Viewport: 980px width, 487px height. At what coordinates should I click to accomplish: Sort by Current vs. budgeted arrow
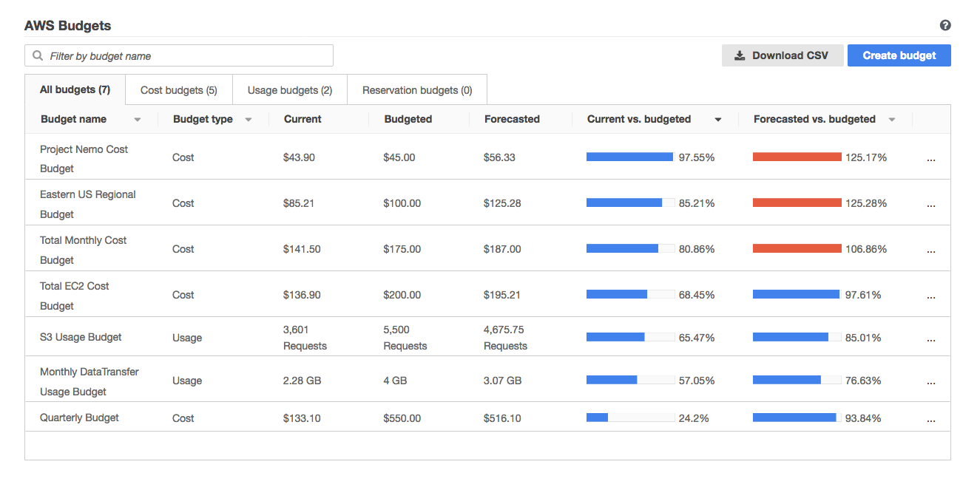click(x=717, y=120)
